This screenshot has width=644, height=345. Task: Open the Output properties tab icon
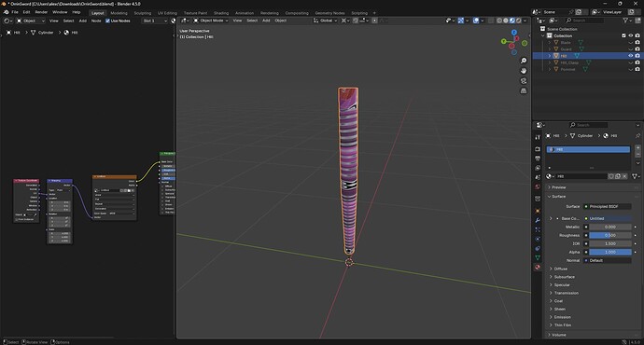pos(538,159)
